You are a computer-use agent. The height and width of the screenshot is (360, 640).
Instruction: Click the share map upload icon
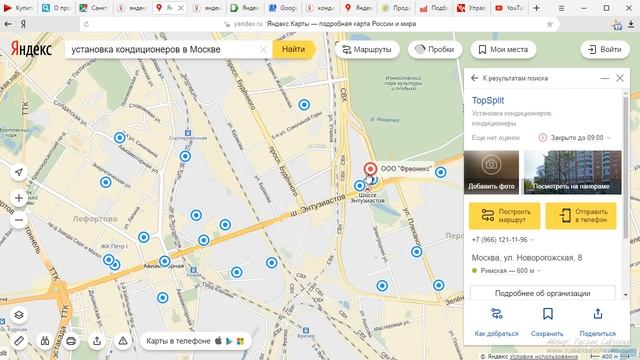coord(97,341)
